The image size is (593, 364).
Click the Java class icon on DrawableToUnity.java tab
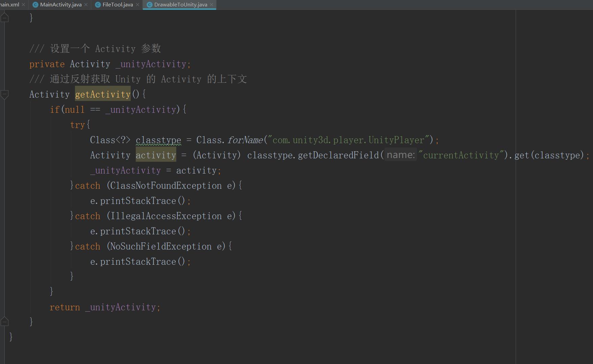tap(149, 4)
